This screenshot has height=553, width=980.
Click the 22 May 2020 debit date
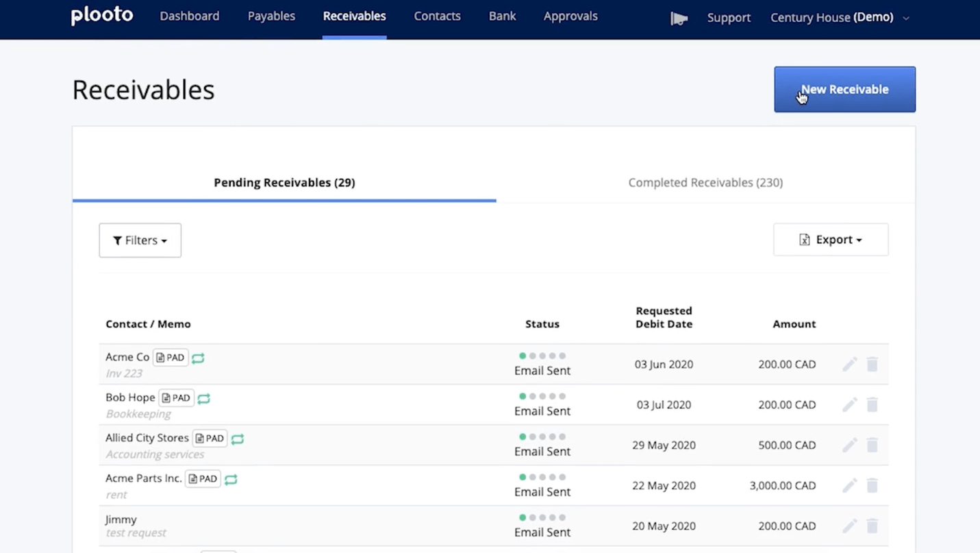[664, 486]
